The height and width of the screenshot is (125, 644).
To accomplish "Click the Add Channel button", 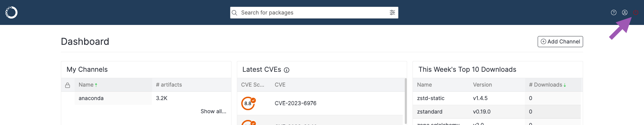I will point(560,41).
